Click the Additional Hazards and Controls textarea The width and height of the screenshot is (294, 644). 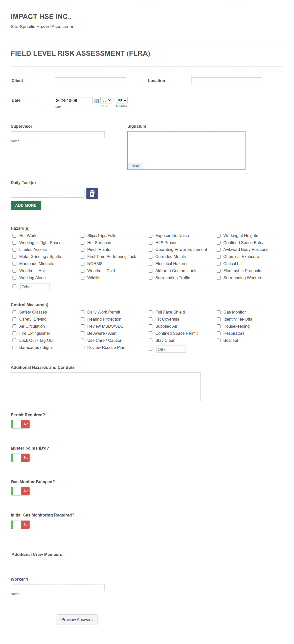106,387
